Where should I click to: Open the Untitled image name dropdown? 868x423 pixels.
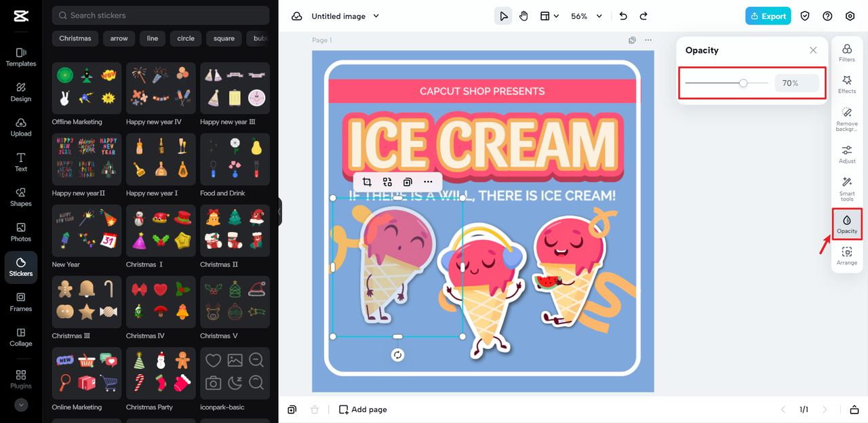(345, 16)
